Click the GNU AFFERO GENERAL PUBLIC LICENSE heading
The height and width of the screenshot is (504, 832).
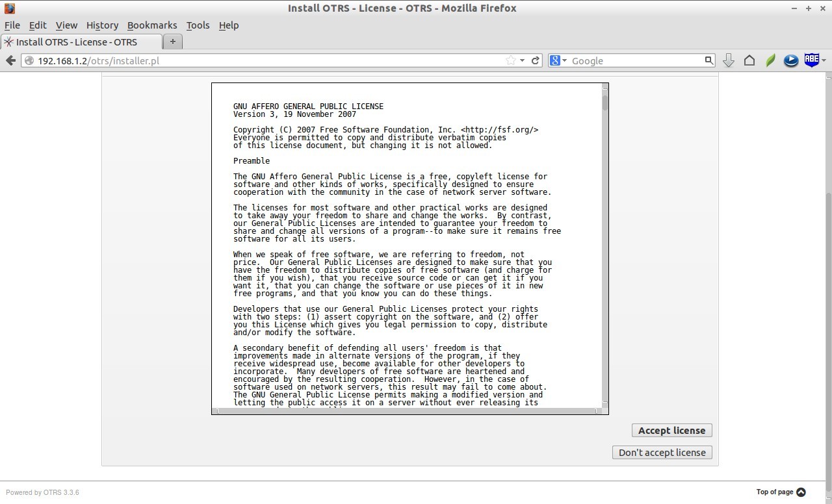click(308, 107)
